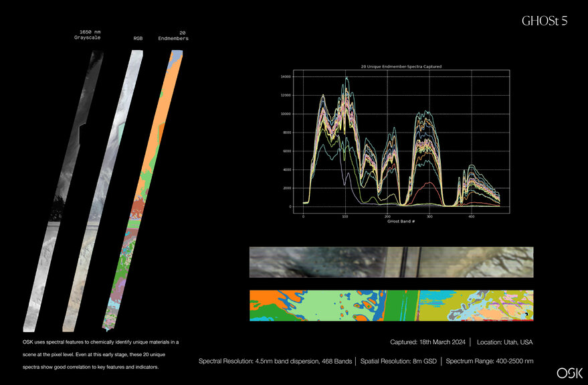Open the horizontal classified endmember map
The image size is (588, 385).
click(391, 305)
